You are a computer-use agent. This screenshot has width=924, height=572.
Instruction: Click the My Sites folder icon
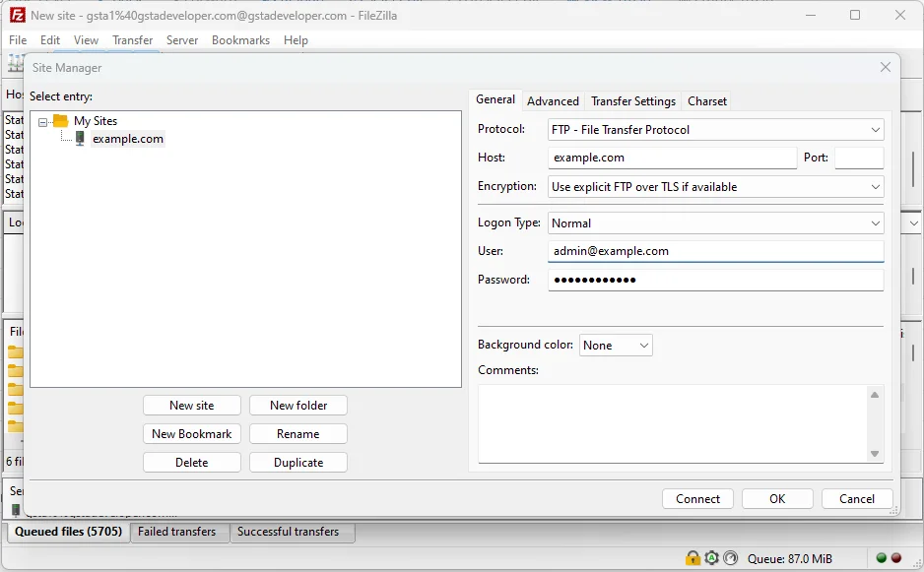click(60, 121)
